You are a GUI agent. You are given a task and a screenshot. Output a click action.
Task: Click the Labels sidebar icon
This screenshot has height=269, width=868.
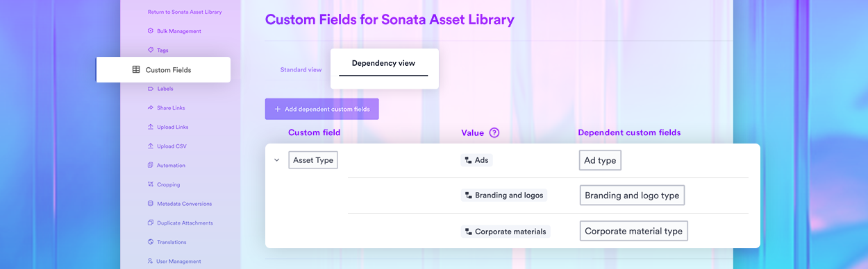[x=151, y=89]
